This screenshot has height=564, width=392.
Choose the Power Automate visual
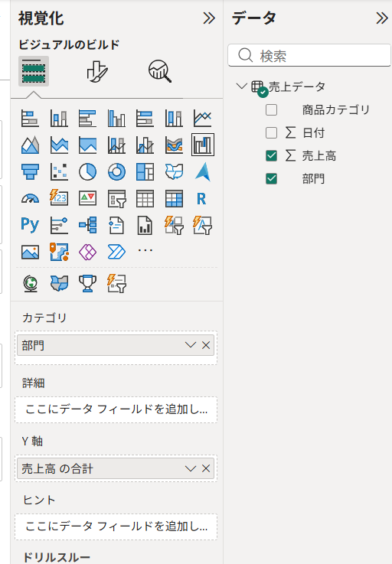[116, 252]
